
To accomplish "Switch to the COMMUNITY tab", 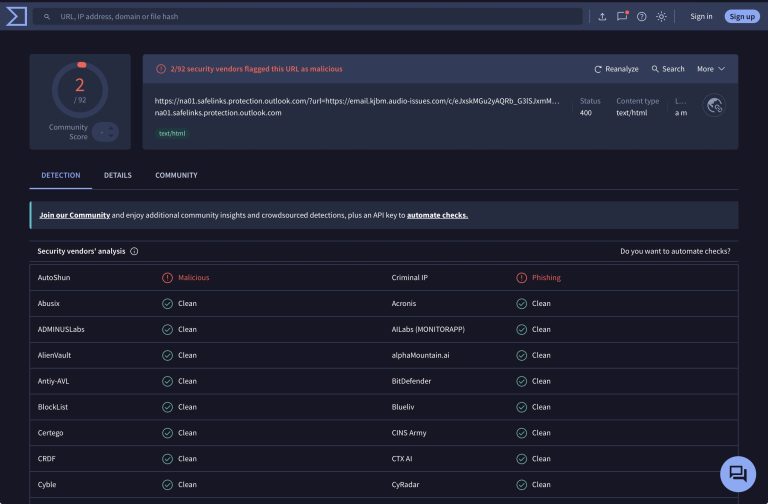I will click(176, 175).
